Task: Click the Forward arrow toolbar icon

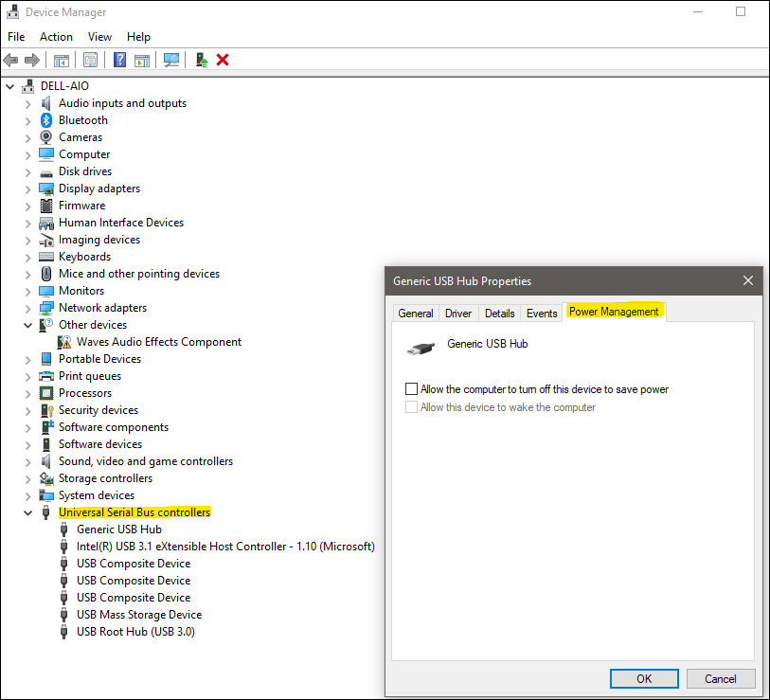Action: pyautogui.click(x=32, y=61)
